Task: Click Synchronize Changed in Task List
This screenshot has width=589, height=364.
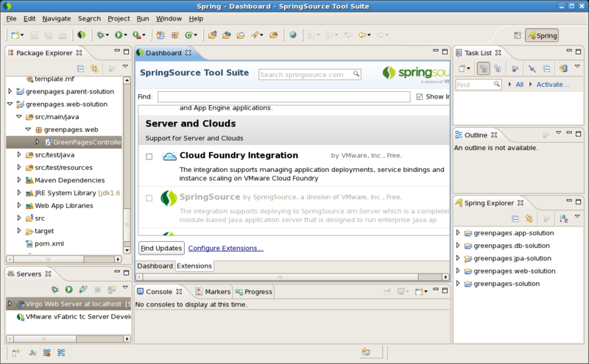Action: (563, 68)
